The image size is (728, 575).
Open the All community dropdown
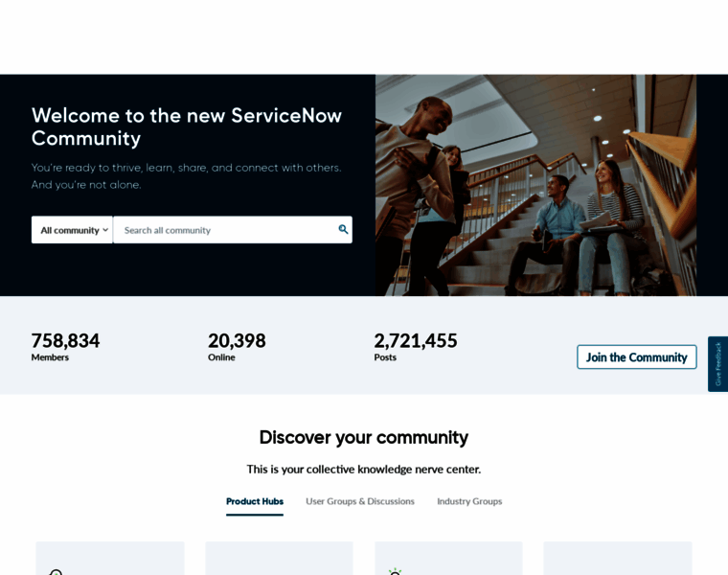72,230
